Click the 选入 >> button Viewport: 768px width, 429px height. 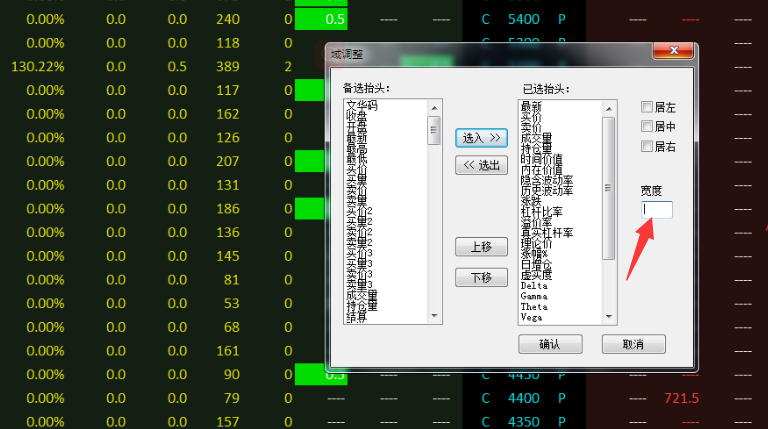point(479,137)
